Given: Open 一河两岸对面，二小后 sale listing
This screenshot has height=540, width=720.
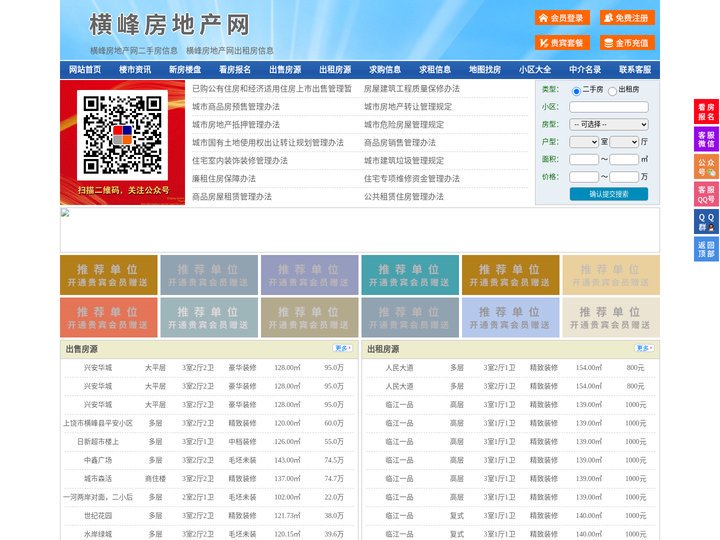Looking at the screenshot, I should point(98,497).
